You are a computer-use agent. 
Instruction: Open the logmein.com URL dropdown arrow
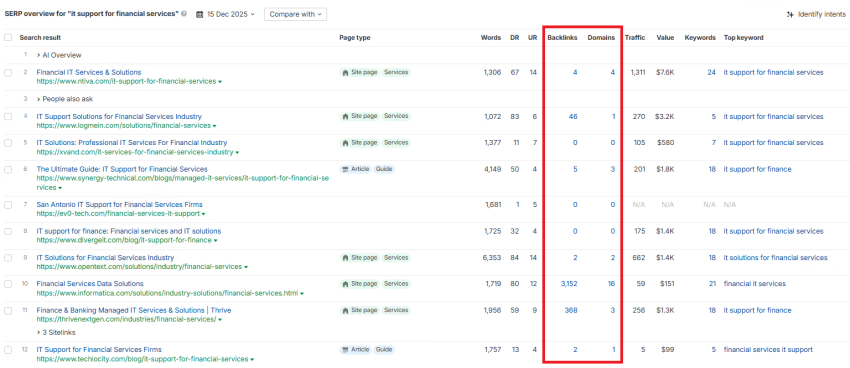coord(215,126)
